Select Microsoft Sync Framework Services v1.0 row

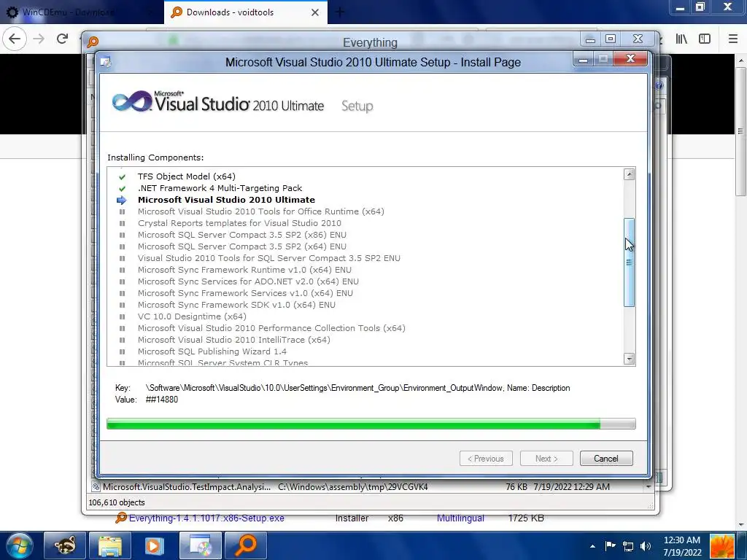click(245, 293)
